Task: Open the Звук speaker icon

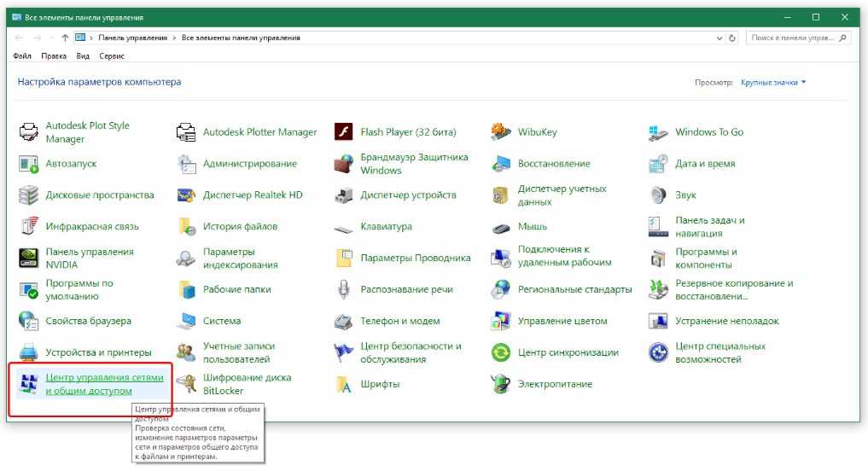Action: click(x=658, y=195)
